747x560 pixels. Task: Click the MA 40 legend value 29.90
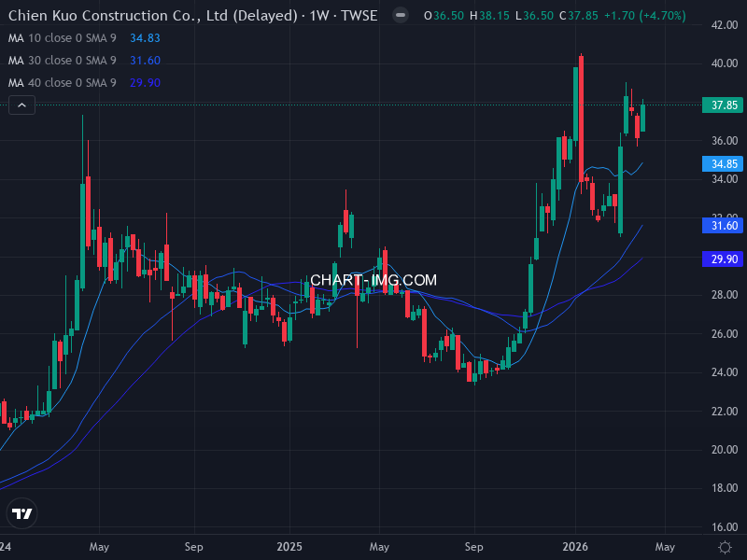coord(145,83)
